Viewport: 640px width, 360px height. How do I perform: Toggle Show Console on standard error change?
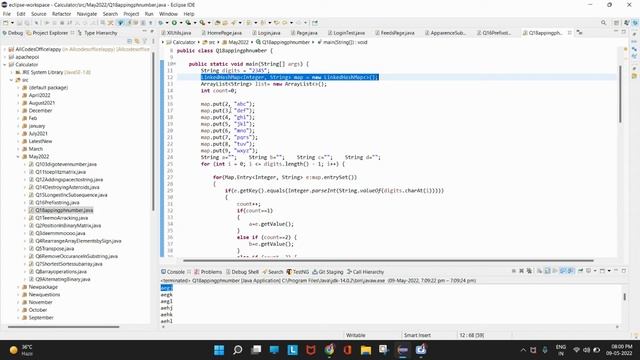[570, 271]
